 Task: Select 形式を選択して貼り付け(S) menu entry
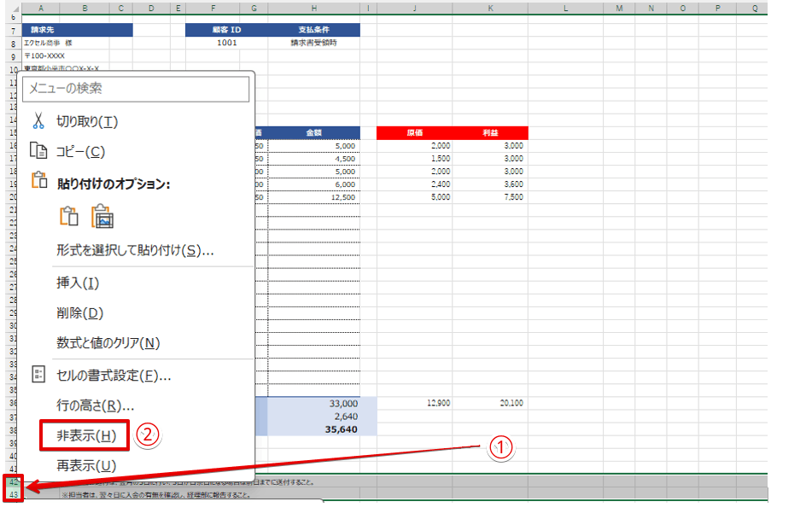point(135,250)
